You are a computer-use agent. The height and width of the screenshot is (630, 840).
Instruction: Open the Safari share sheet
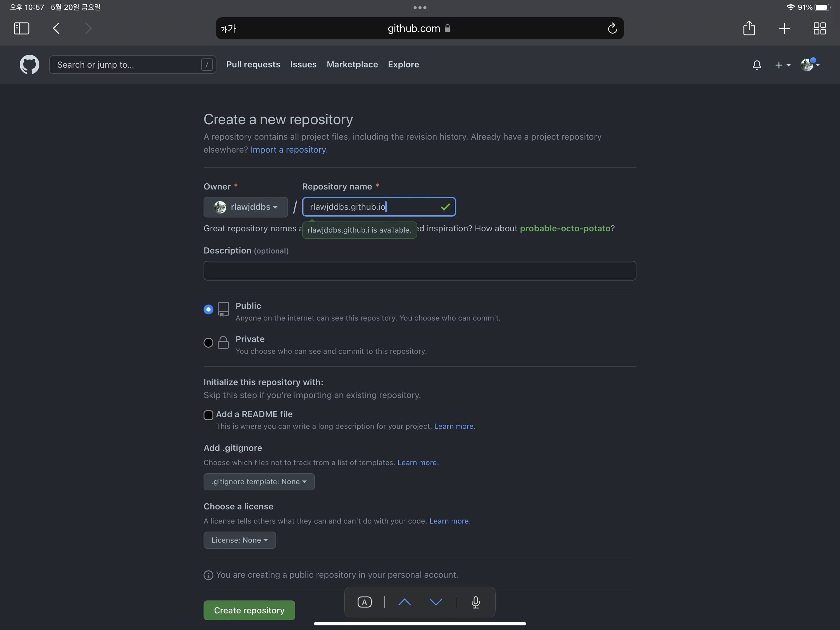pos(749,28)
